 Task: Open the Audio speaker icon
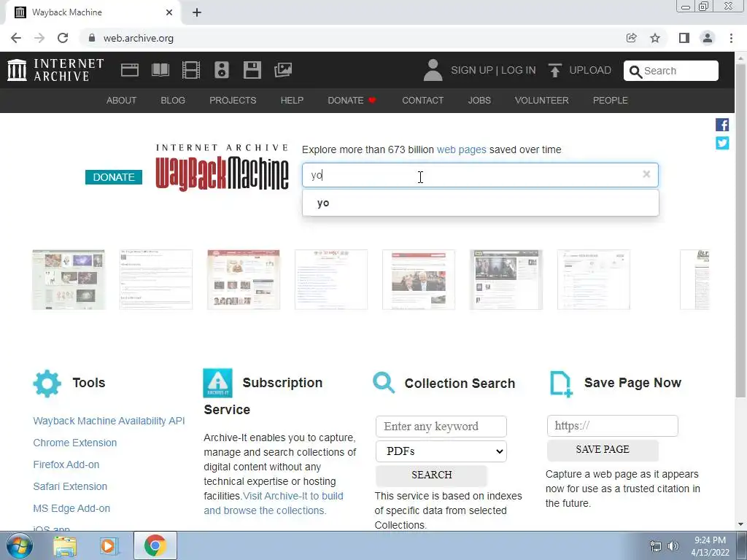222,70
